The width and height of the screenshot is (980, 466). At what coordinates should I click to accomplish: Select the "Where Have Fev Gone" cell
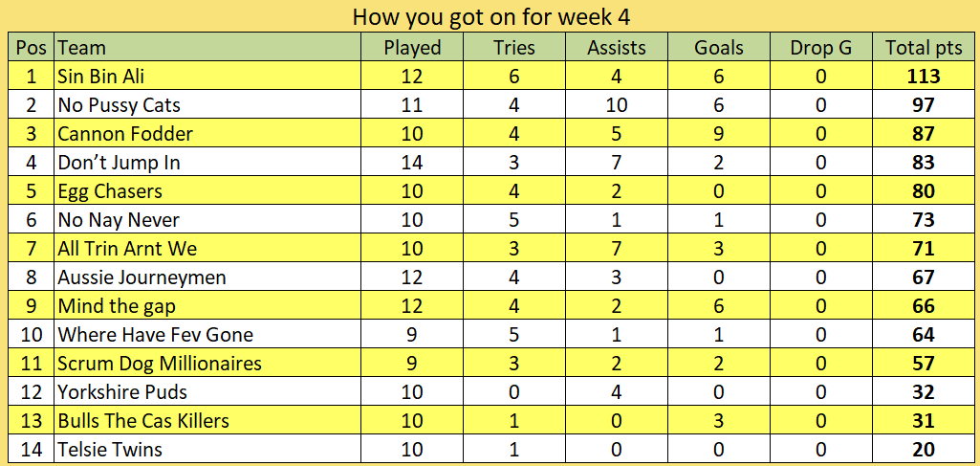pos(155,335)
